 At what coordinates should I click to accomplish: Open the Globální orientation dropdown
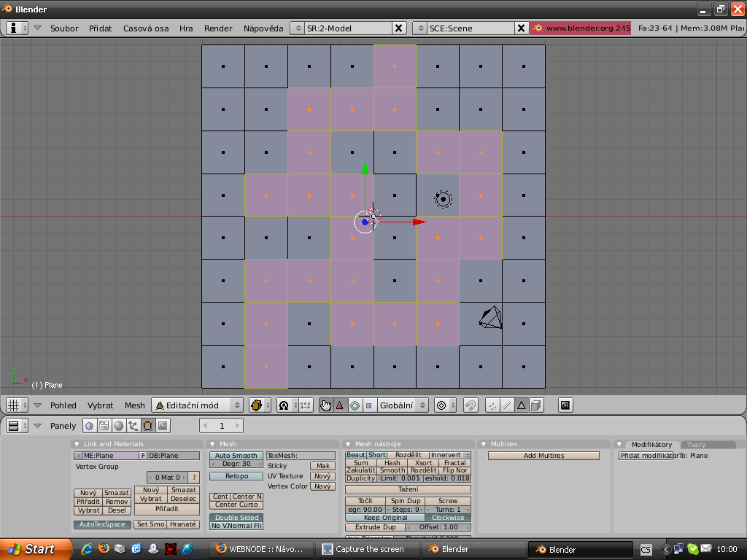(403, 405)
